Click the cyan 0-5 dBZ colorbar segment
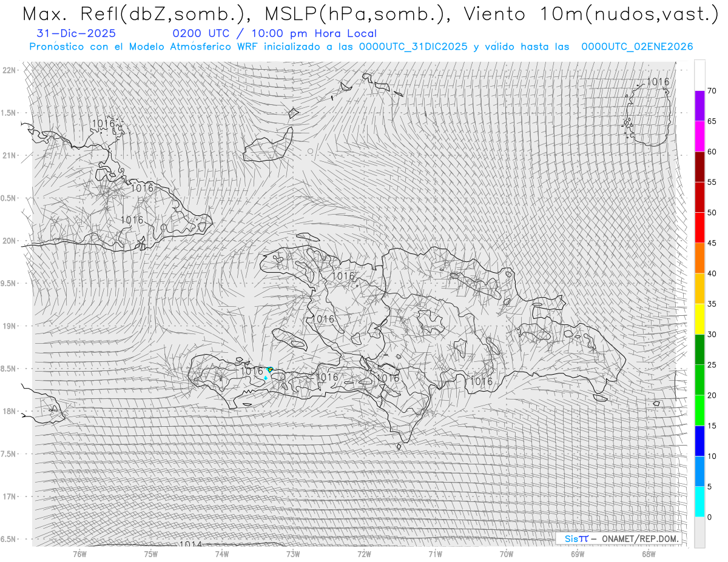 [x=699, y=501]
